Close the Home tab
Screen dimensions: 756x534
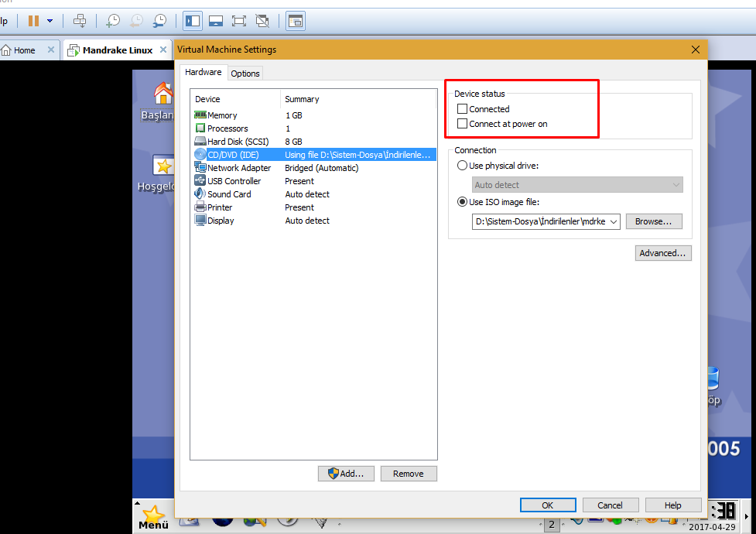[x=50, y=50]
